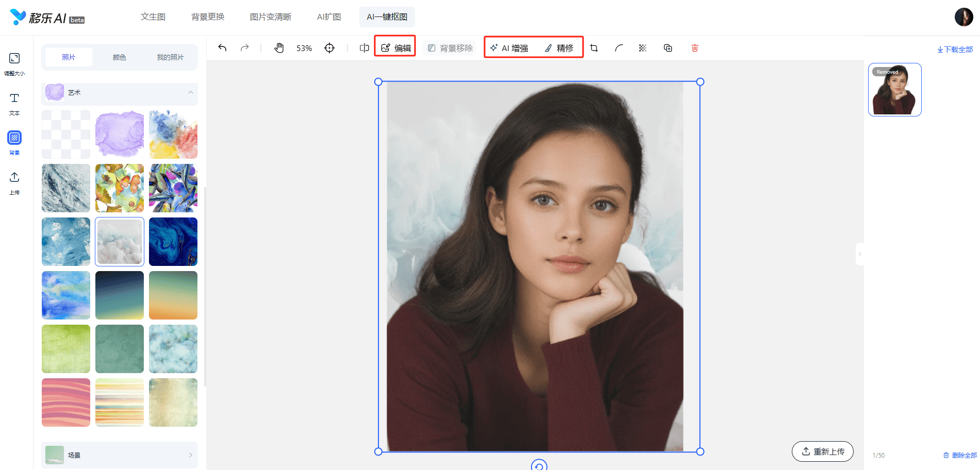Choose the transparent checkerboard background
The image size is (980, 470).
pyautogui.click(x=66, y=135)
